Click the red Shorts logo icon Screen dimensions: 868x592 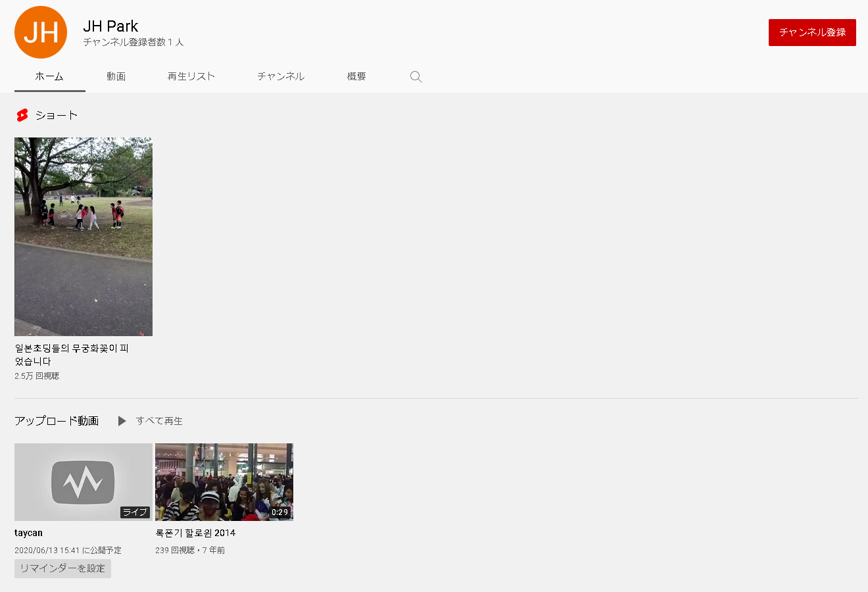pyautogui.click(x=22, y=115)
